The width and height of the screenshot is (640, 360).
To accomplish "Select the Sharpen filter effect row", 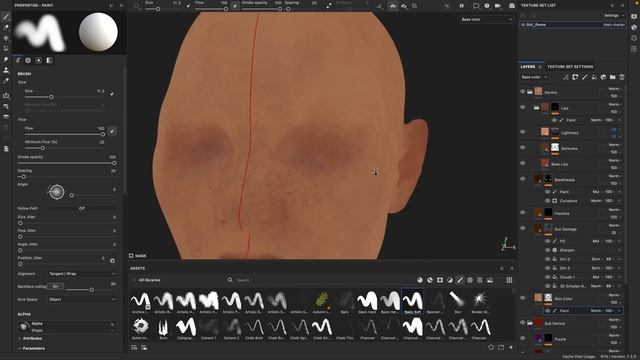I will click(x=584, y=250).
